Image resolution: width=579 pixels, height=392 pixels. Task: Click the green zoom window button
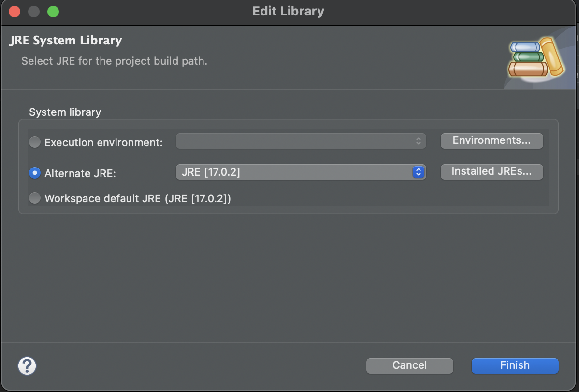(53, 12)
